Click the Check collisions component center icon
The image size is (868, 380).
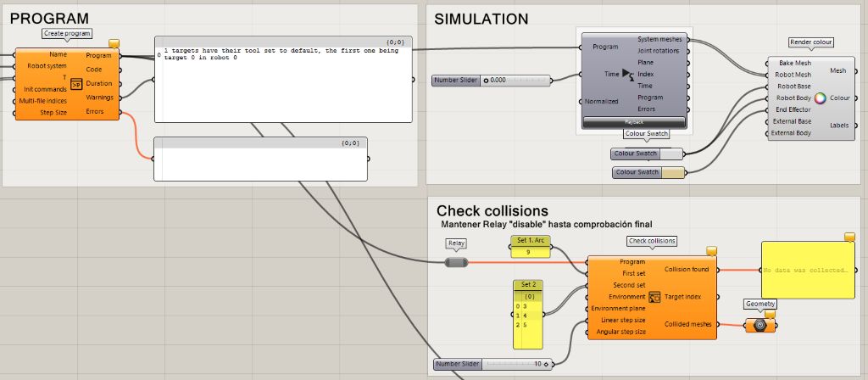[655, 297]
